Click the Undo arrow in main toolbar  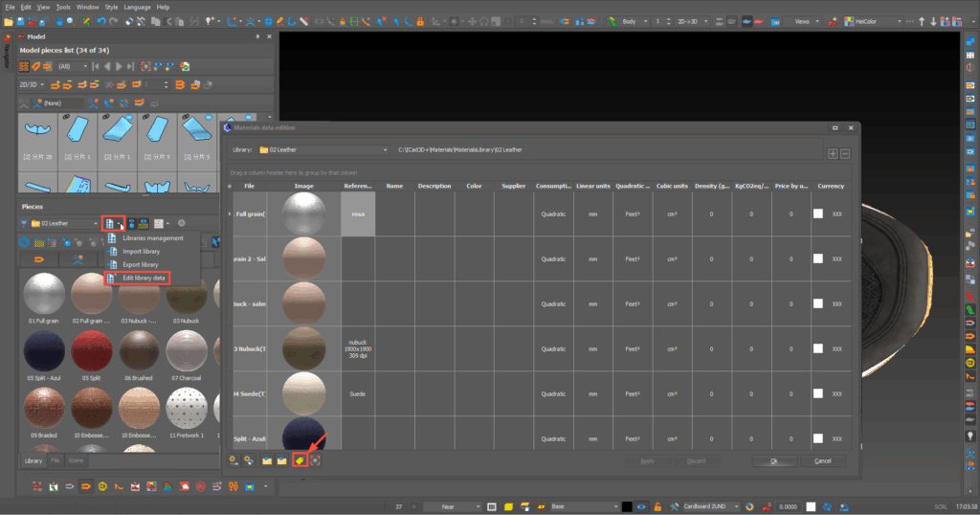[100, 20]
